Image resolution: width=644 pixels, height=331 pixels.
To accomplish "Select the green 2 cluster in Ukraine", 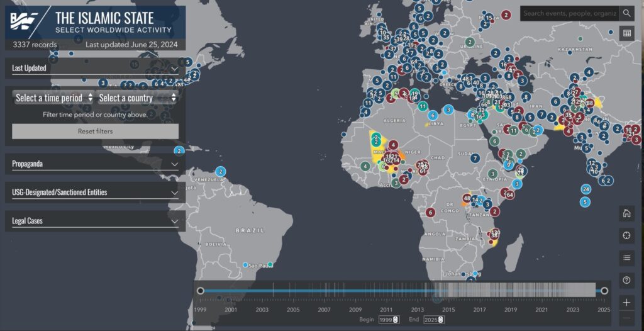I will point(470,42).
